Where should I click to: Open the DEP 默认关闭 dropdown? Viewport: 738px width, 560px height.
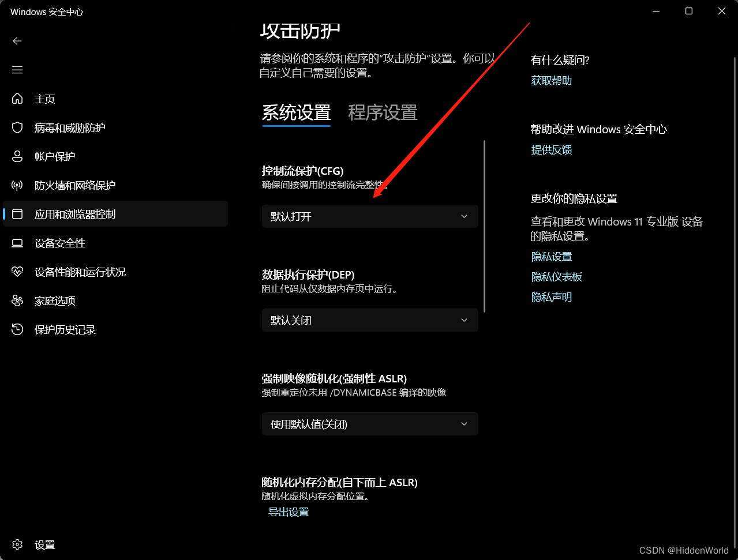tap(370, 320)
